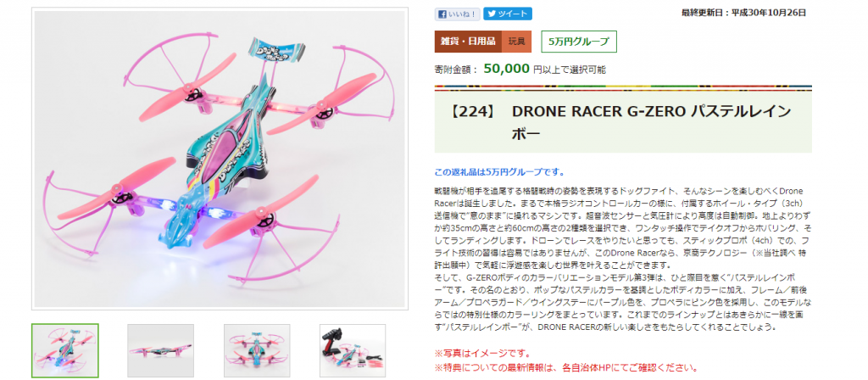Select the 5万円グループ group label
The image size is (868, 380).
tap(578, 42)
